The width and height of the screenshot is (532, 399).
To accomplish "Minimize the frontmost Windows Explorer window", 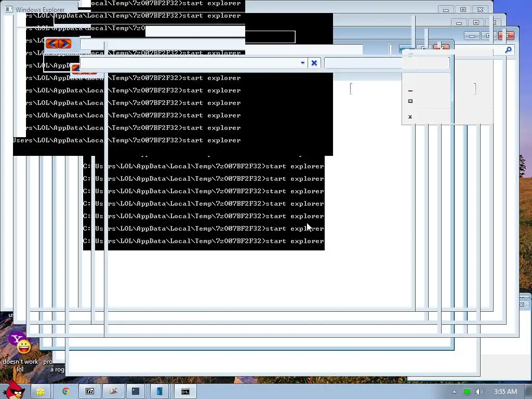I will coord(446,10).
